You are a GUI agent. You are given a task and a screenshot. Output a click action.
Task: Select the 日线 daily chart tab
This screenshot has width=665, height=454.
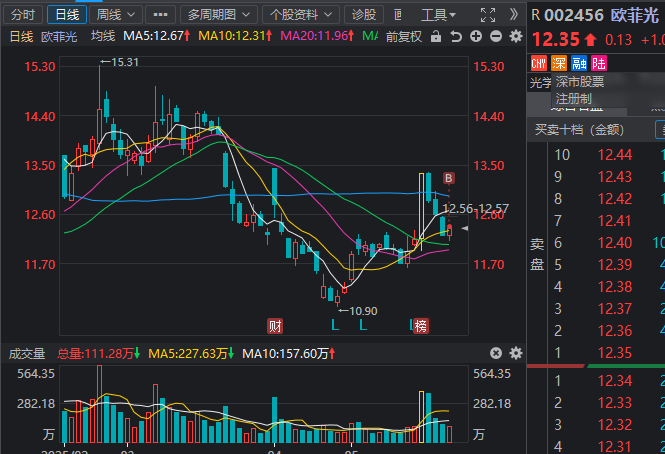tap(66, 14)
